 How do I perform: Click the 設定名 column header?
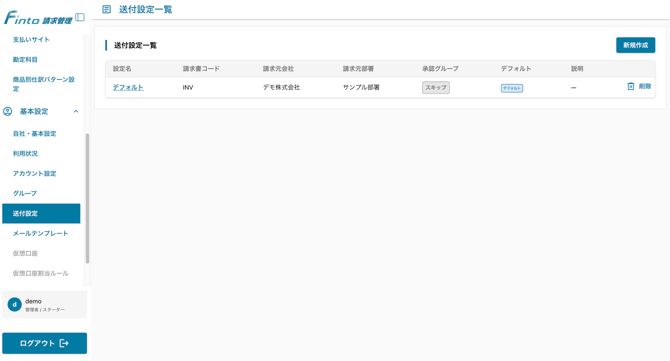click(122, 69)
